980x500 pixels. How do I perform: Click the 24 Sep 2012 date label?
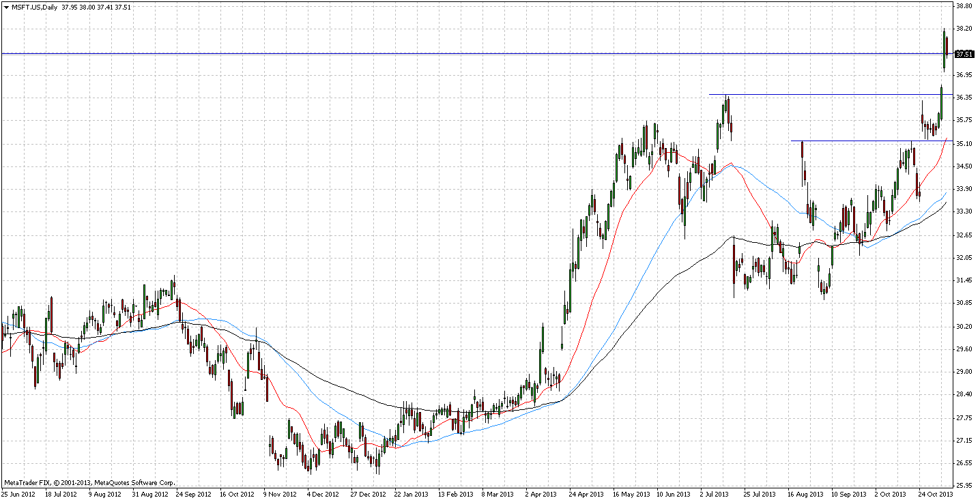tap(193, 494)
